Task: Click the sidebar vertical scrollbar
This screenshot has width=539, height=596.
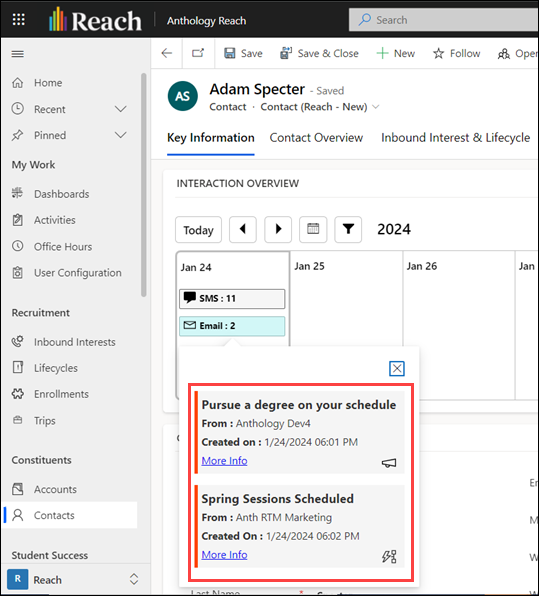Action: (143, 185)
